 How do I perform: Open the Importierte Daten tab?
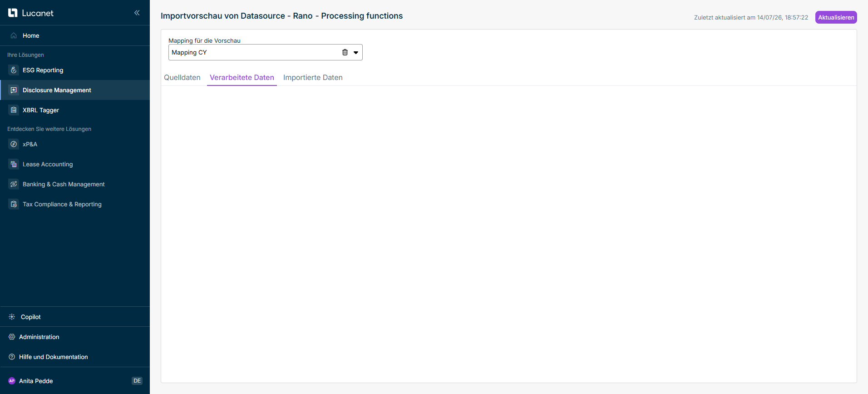[313, 77]
